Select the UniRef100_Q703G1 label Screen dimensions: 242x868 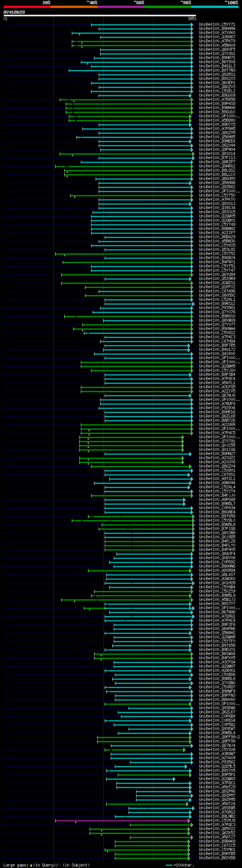[217, 53]
